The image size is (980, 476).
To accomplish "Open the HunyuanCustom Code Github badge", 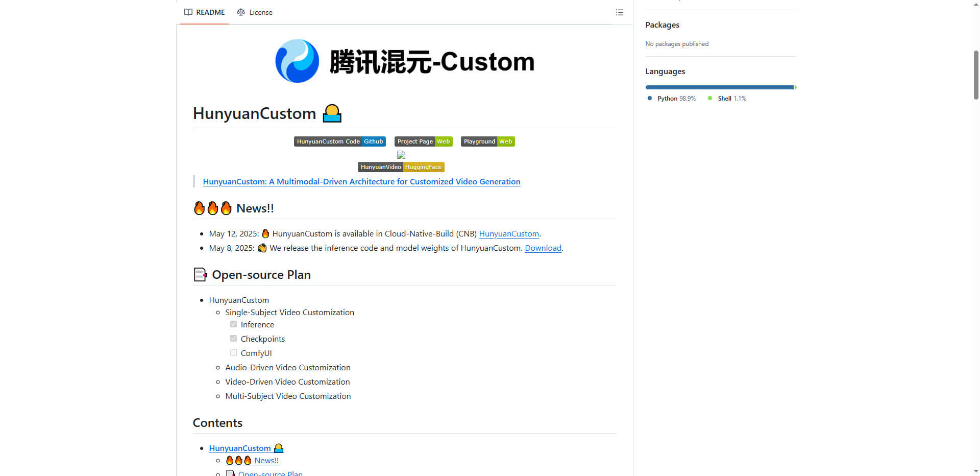I will (x=340, y=141).
